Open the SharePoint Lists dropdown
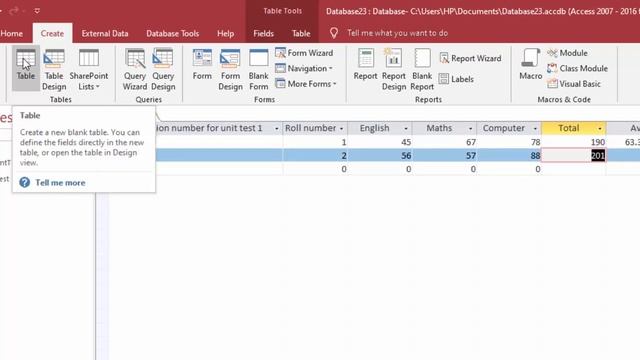The image size is (640, 360). [x=89, y=69]
